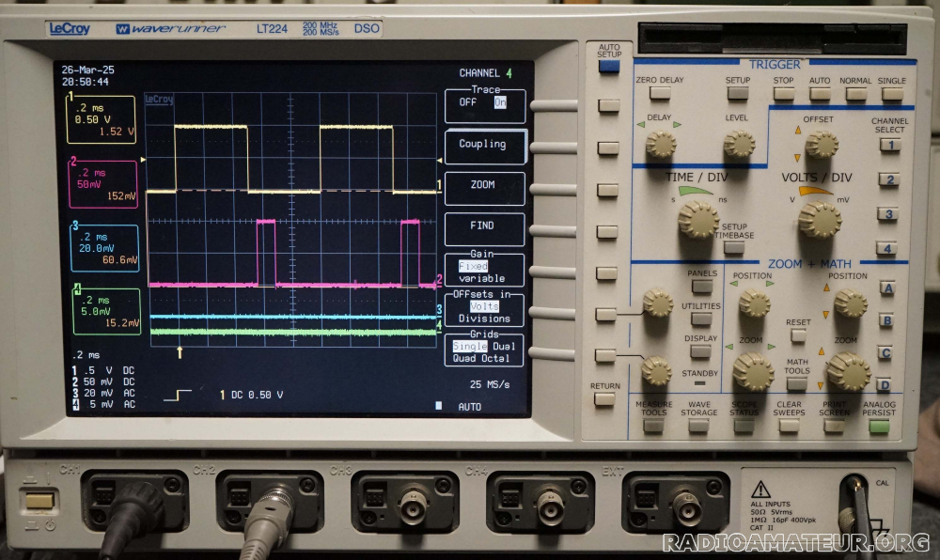Toggle the green ANALOG PERSIST button
This screenshot has width=940, height=560.
tap(879, 427)
